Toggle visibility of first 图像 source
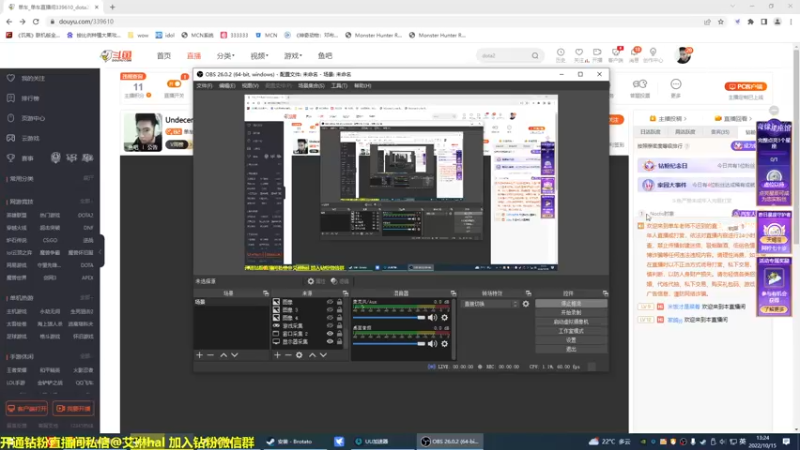 point(330,302)
